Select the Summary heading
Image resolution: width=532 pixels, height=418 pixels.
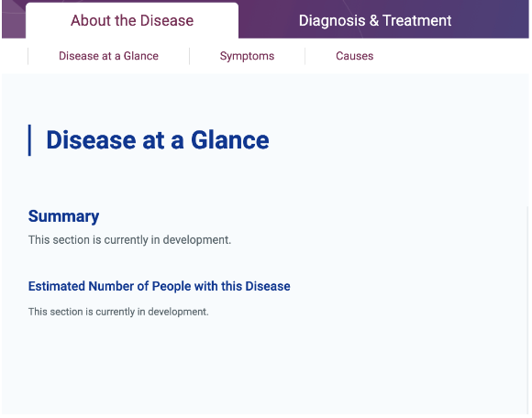click(x=64, y=216)
